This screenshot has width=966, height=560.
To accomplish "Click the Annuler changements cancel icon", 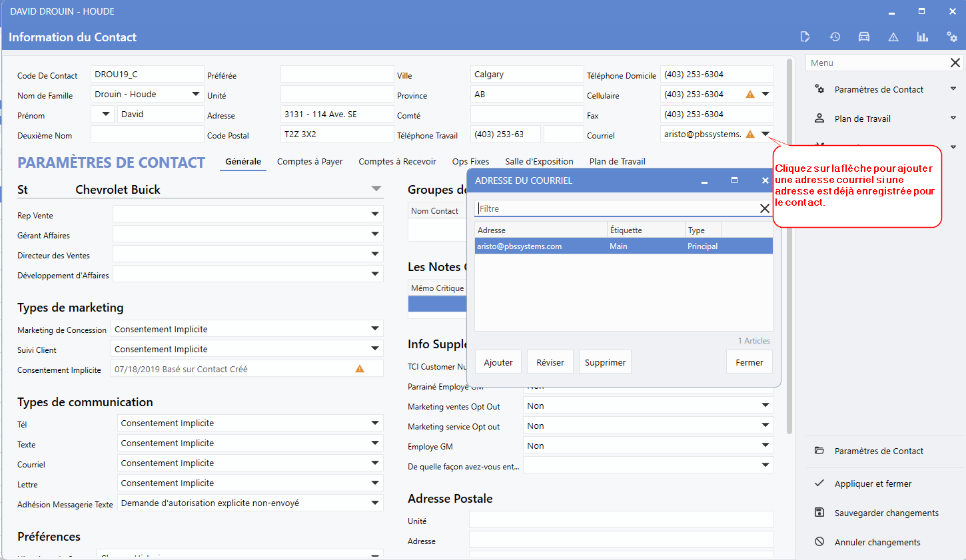I will (819, 542).
